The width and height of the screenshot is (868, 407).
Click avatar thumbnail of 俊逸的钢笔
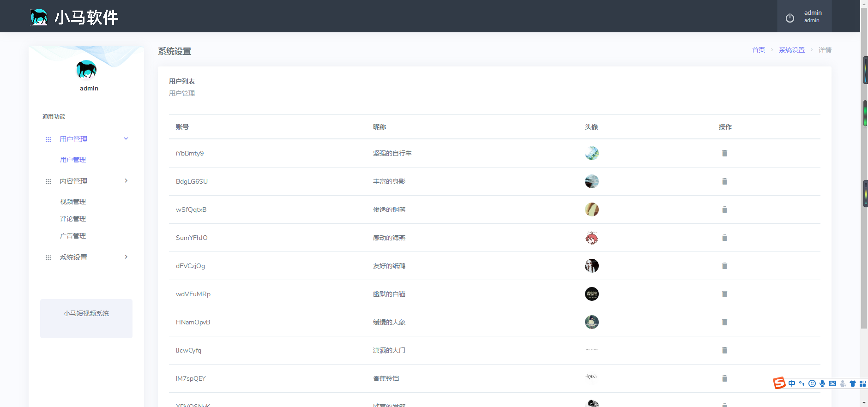click(x=592, y=209)
